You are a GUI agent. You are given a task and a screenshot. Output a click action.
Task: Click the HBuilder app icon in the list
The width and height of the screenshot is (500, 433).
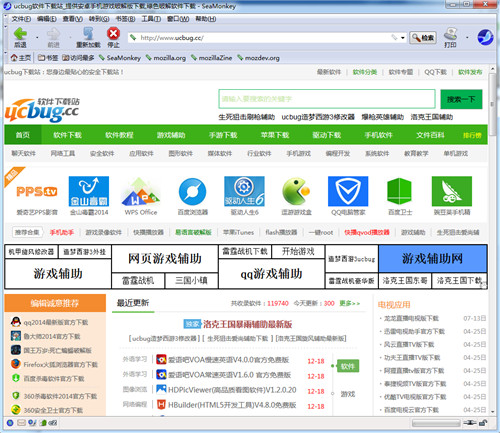point(161,405)
